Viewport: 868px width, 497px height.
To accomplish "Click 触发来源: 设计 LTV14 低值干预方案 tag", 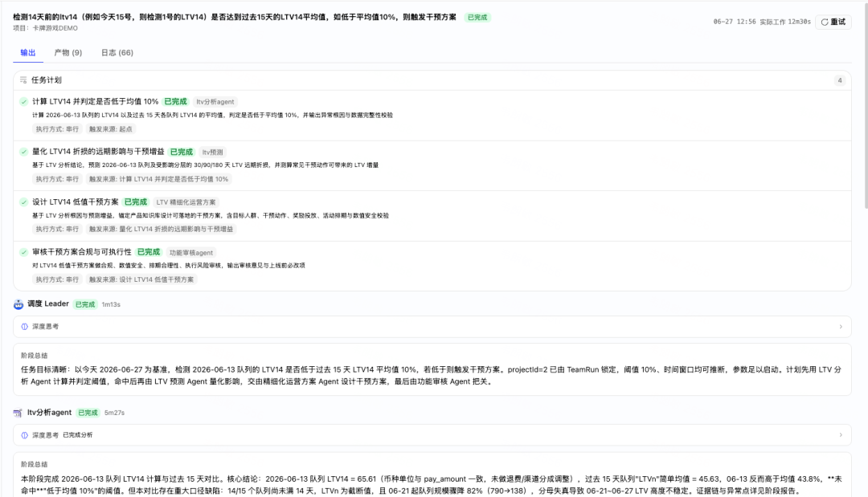I will [141, 279].
